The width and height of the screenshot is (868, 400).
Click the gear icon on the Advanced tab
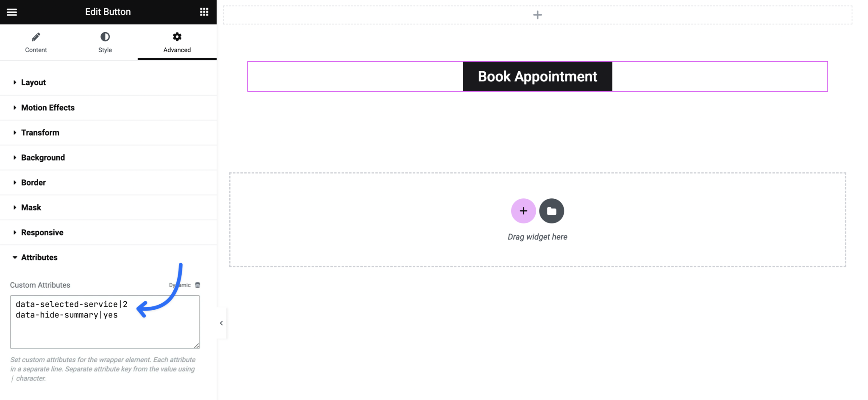[x=177, y=36]
